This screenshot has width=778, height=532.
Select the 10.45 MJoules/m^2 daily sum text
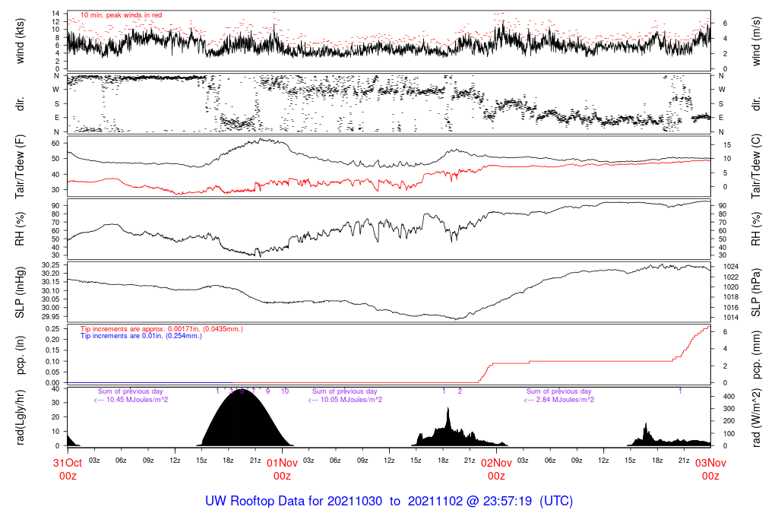(x=131, y=400)
